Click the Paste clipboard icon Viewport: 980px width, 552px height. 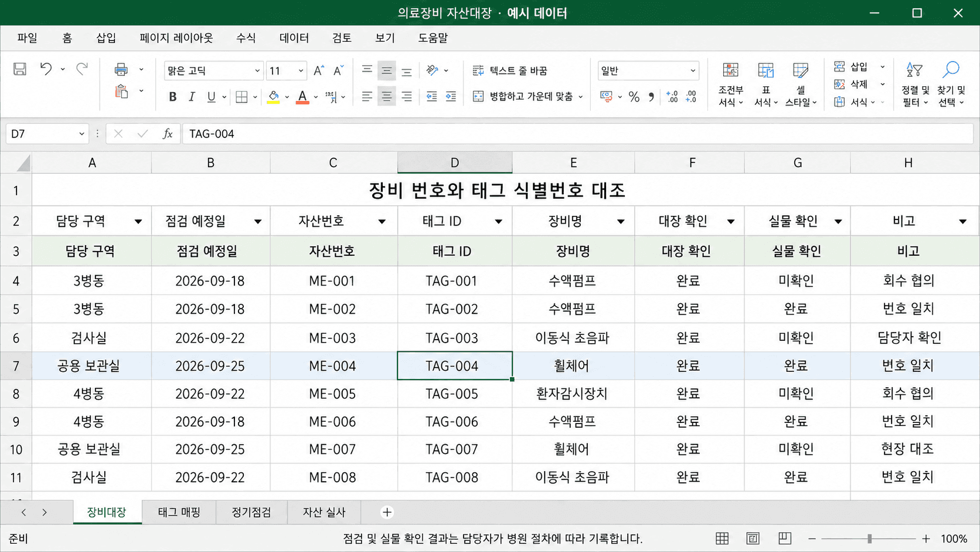pyautogui.click(x=121, y=92)
